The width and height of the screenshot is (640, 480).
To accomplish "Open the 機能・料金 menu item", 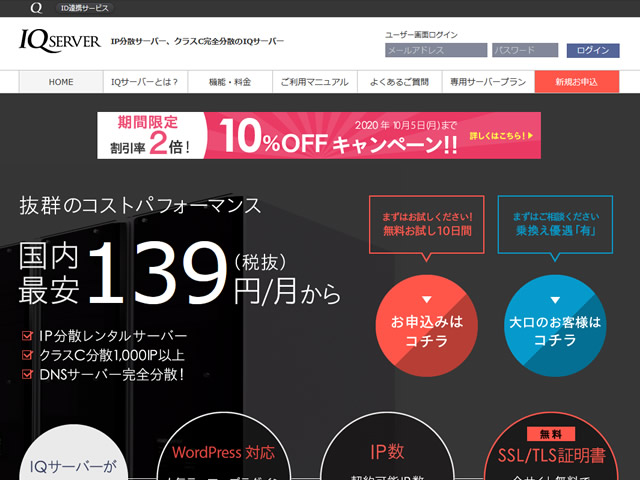I will 230,82.
